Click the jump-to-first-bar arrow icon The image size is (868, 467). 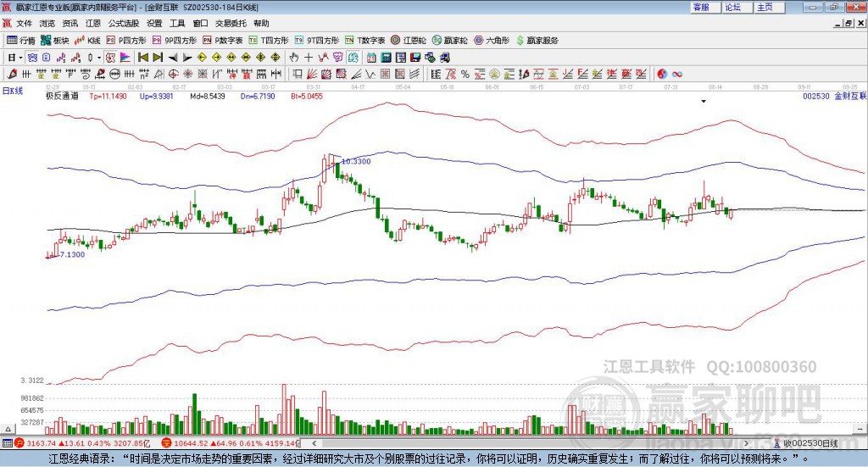[x=142, y=58]
